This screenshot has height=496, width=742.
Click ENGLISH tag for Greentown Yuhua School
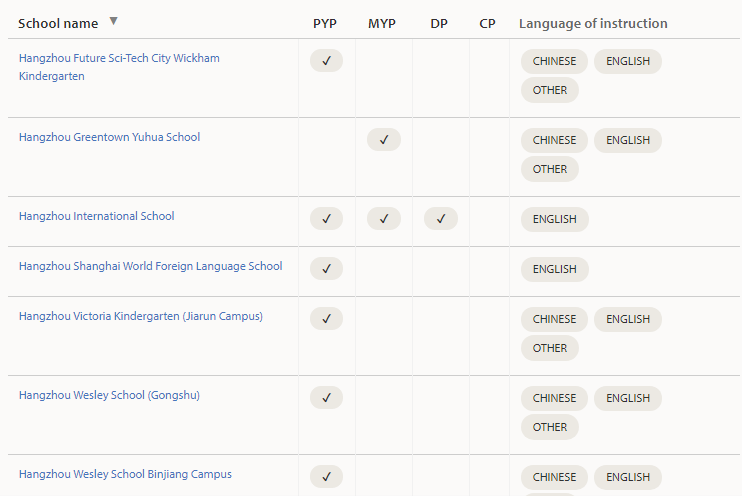pyautogui.click(x=628, y=141)
